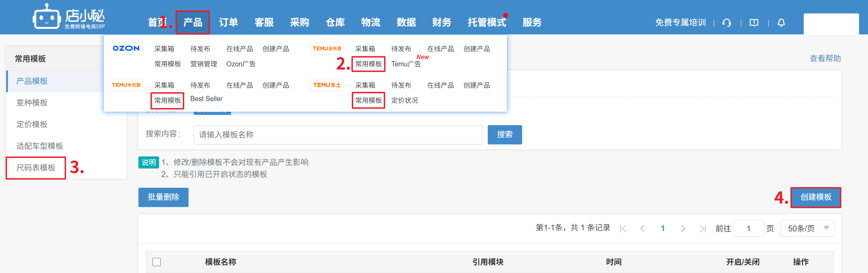Tick the select-all checkbox in table header
This screenshot has height=273, width=868.
pos(157,262)
